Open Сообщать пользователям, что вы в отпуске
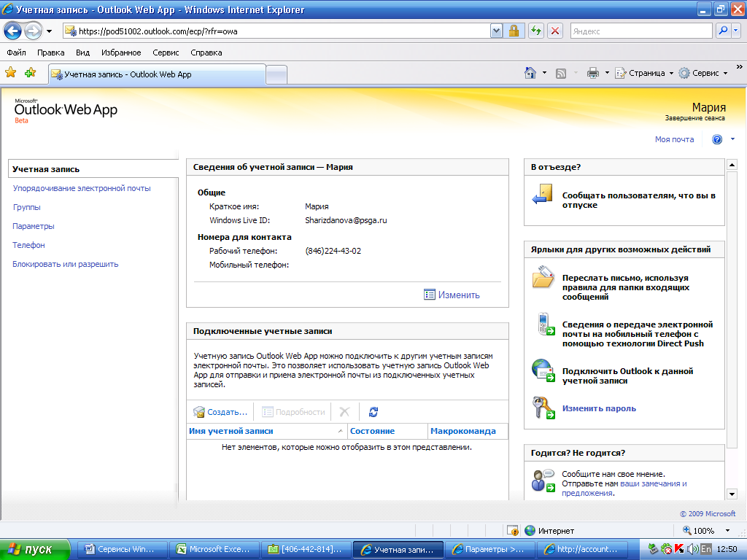This screenshot has width=747, height=560. pyautogui.click(x=638, y=200)
